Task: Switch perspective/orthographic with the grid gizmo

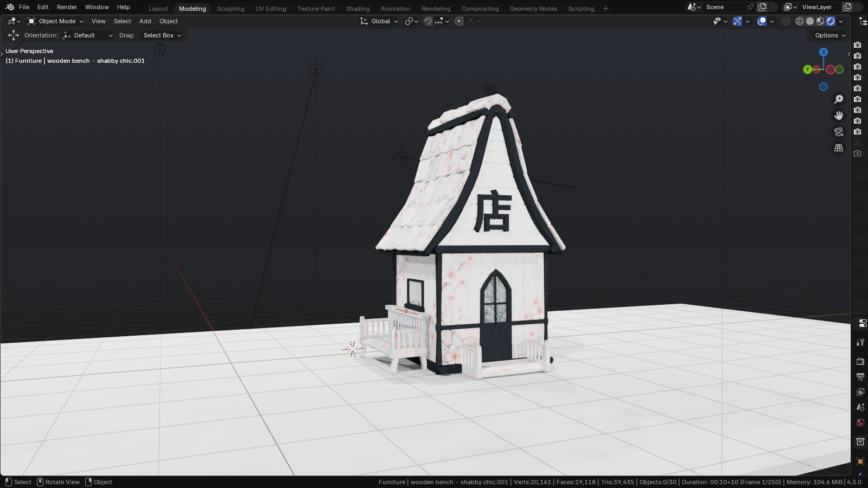Action: pyautogui.click(x=839, y=148)
